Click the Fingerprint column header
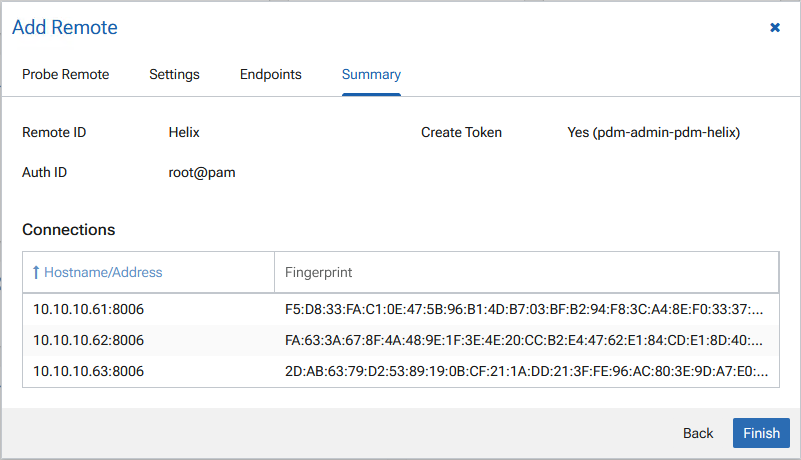Viewport: 801px width, 460px height. click(318, 272)
